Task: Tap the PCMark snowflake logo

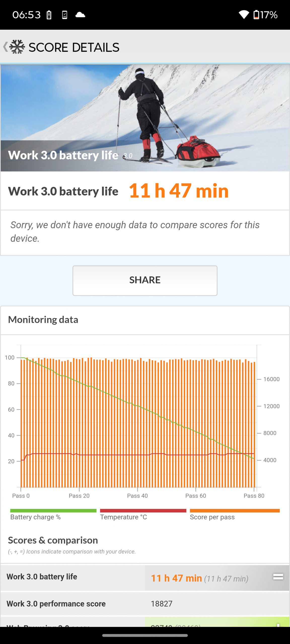Action: click(17, 47)
